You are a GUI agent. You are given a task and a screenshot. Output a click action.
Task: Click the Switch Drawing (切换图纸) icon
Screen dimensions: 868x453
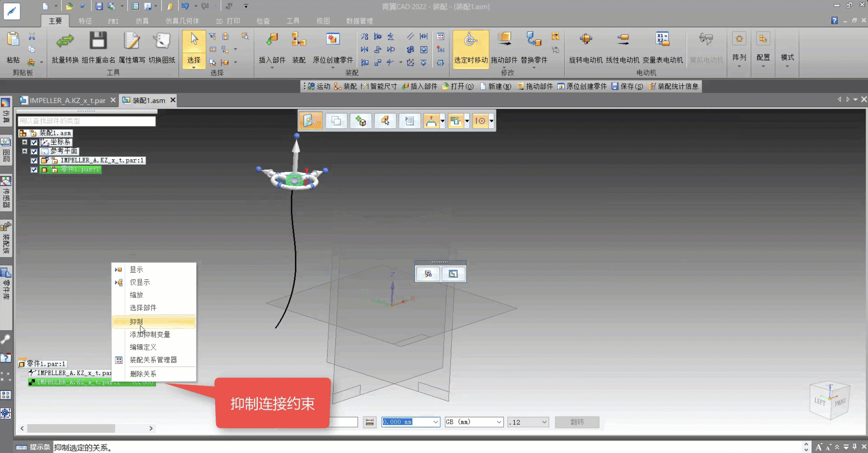pyautogui.click(x=162, y=40)
